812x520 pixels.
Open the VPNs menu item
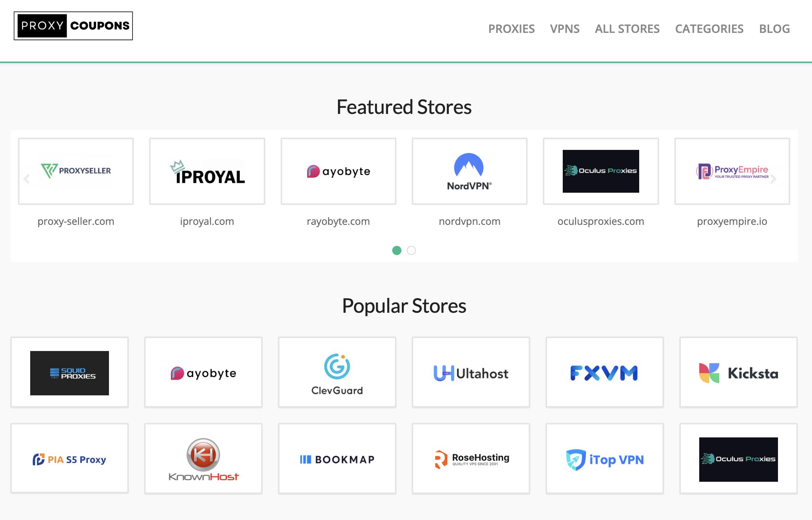coord(565,29)
